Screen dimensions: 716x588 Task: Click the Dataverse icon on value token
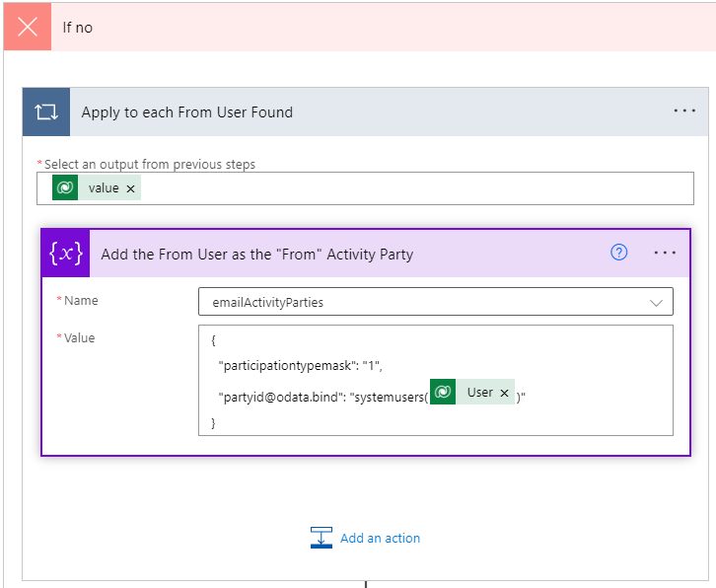pos(66,187)
